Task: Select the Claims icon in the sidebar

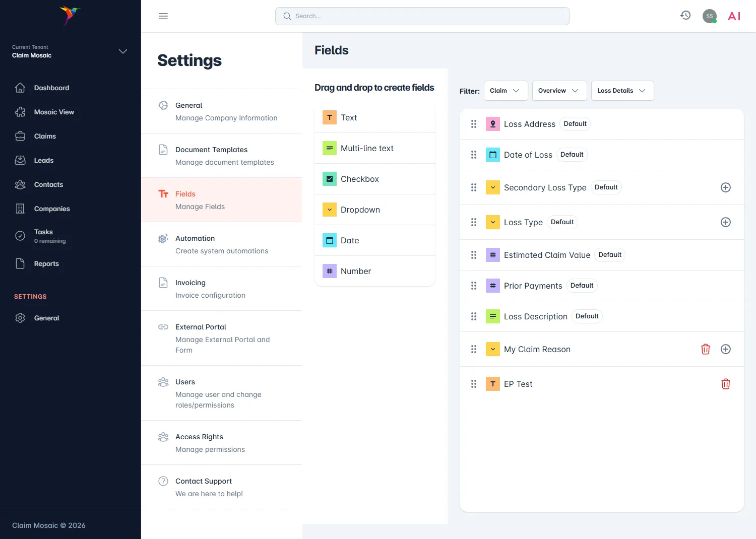Action: pos(20,136)
